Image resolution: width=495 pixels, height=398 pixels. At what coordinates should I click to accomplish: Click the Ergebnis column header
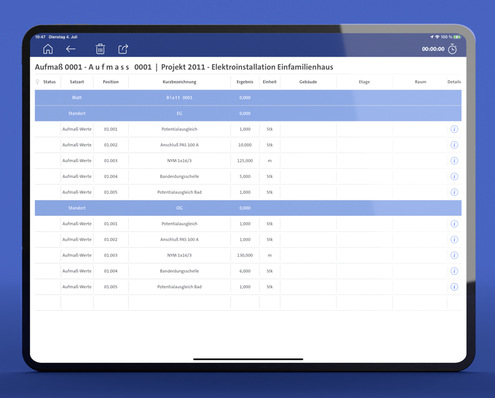(245, 82)
